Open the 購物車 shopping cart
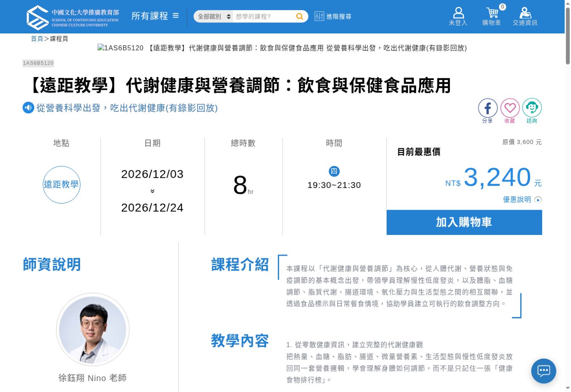This screenshot has height=392, width=571. 492,17
